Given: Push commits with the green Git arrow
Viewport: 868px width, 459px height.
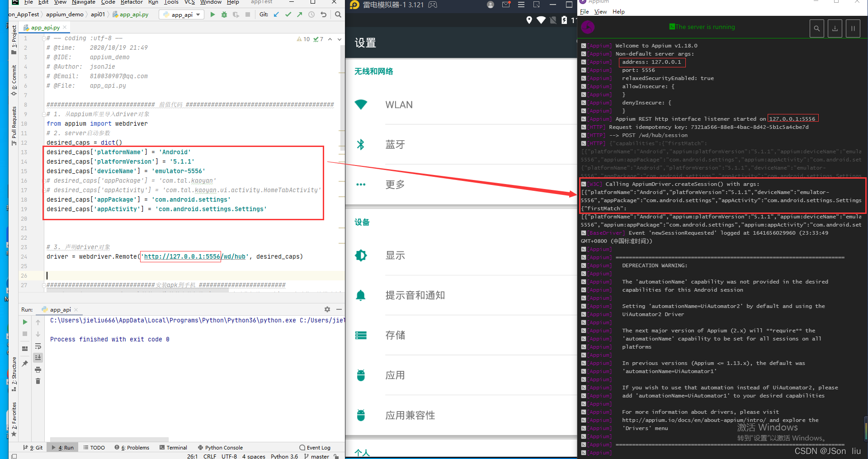Looking at the screenshot, I should click(x=300, y=14).
